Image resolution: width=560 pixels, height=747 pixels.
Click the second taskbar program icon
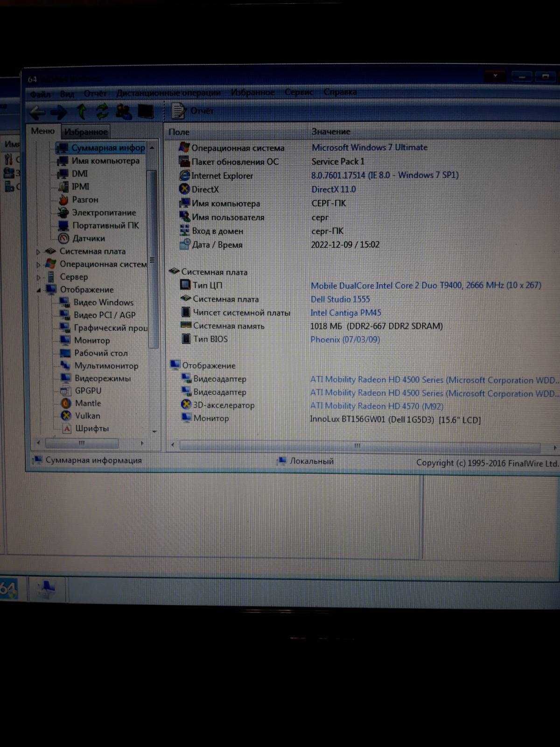[x=47, y=590]
